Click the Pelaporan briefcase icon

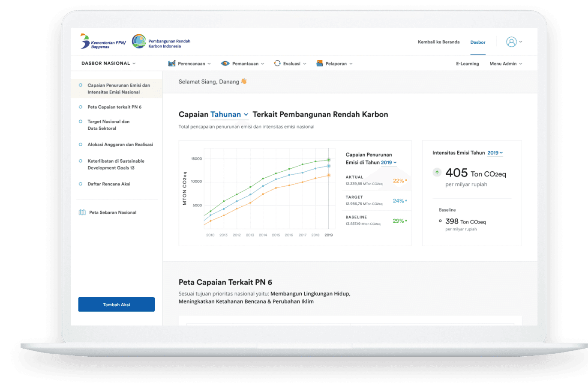319,63
